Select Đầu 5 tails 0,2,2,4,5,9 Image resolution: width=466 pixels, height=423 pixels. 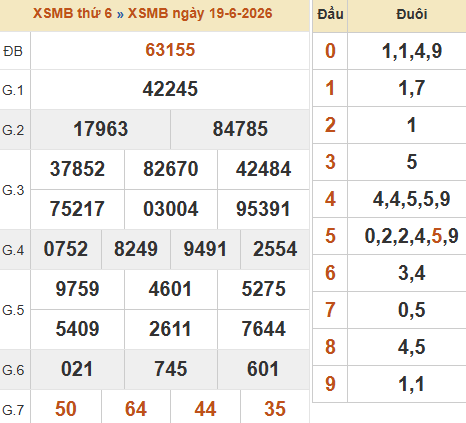pyautogui.click(x=412, y=236)
